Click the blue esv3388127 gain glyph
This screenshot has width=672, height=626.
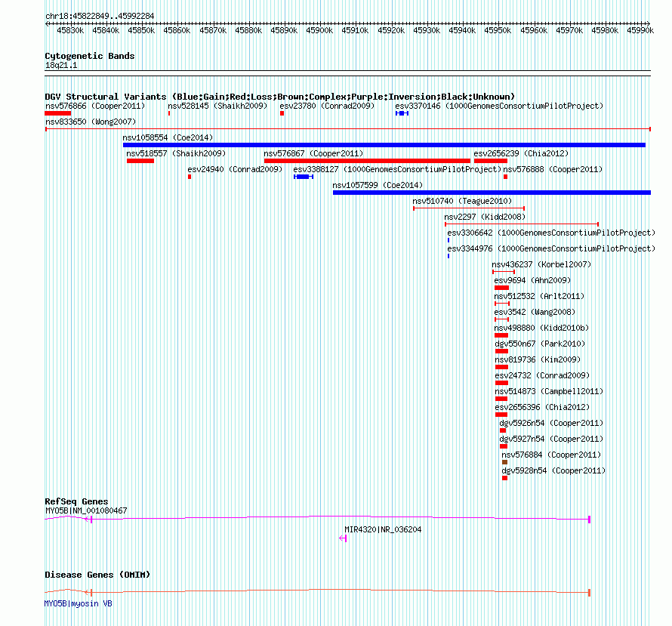tap(304, 177)
